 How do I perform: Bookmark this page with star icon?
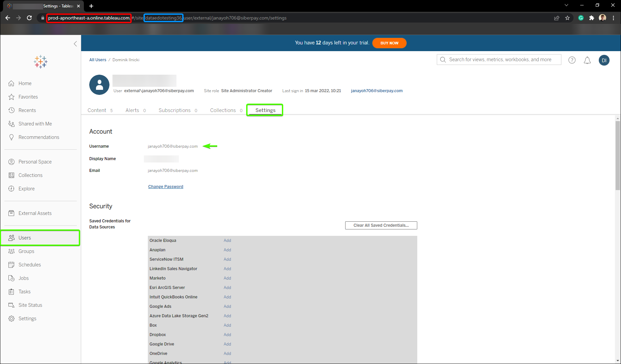click(x=567, y=18)
